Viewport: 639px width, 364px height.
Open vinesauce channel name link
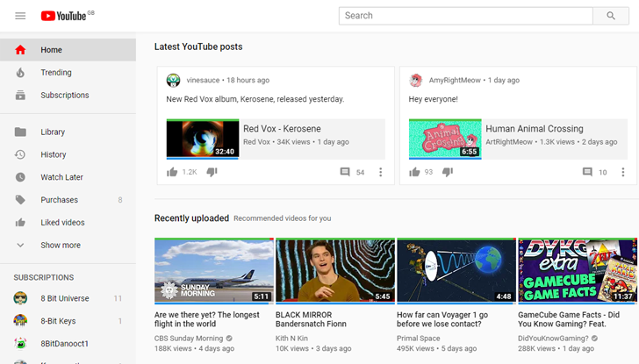[203, 80]
